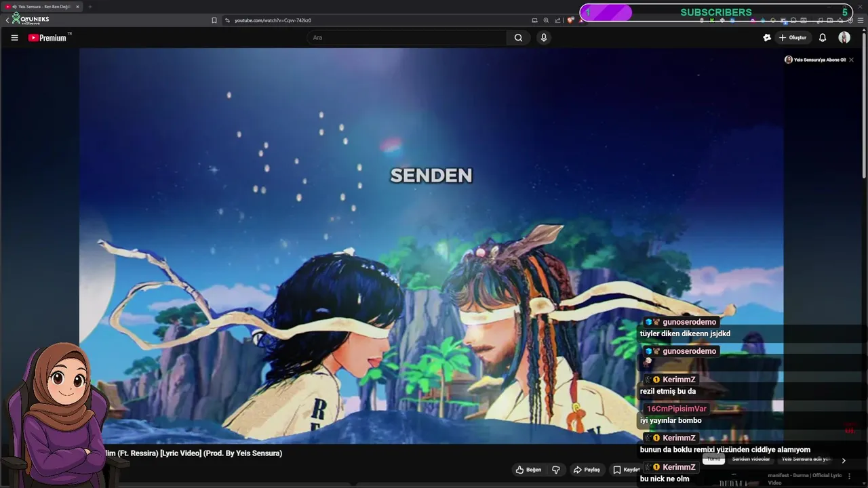This screenshot has height=488, width=868.
Task: Share this page from address bar
Action: (x=557, y=20)
